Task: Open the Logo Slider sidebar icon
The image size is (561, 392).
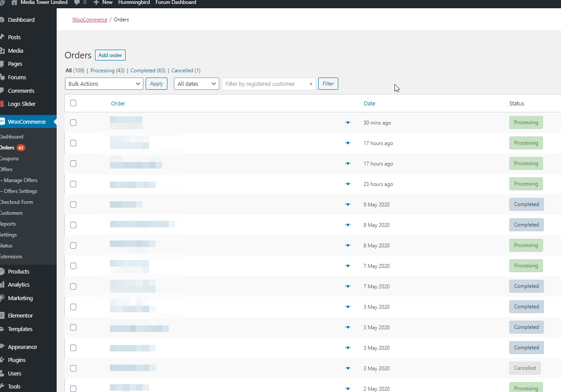Action: [3, 104]
